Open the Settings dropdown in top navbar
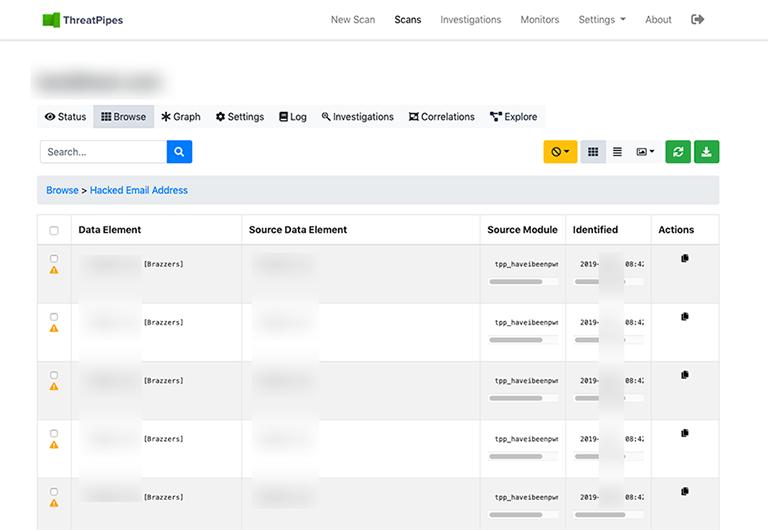Viewport: 768px width, 530px height. [602, 19]
